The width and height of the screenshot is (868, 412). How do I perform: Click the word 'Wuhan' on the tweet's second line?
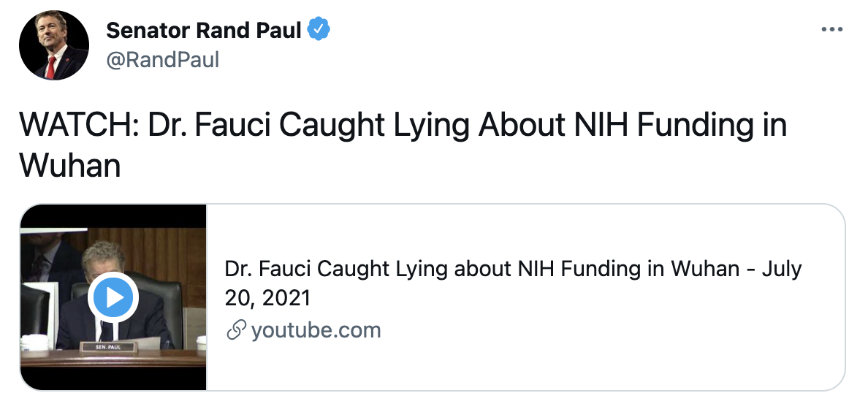click(70, 166)
